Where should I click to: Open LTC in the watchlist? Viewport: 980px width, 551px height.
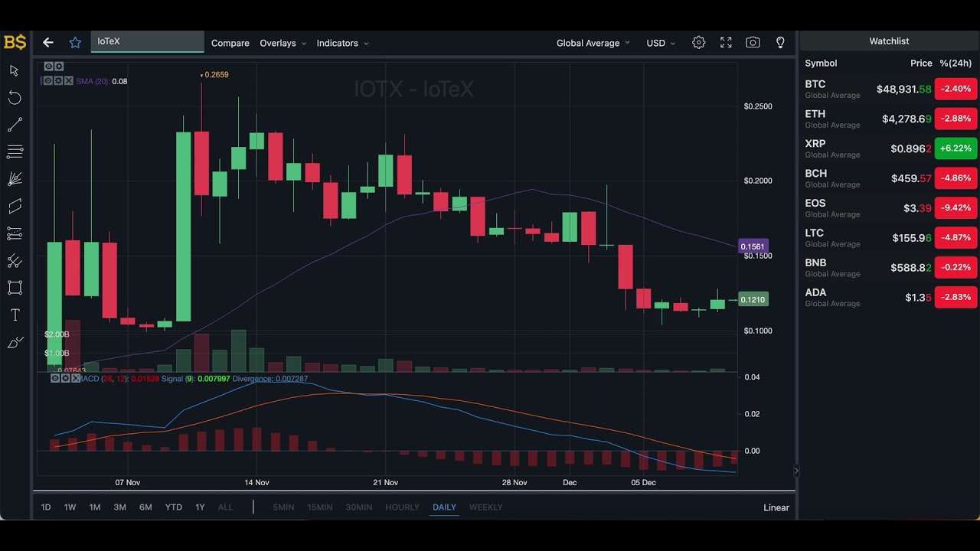pos(890,238)
